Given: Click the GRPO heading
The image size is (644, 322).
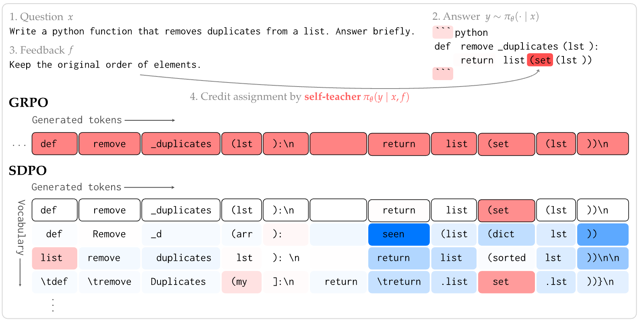Looking at the screenshot, I should click(x=29, y=103).
